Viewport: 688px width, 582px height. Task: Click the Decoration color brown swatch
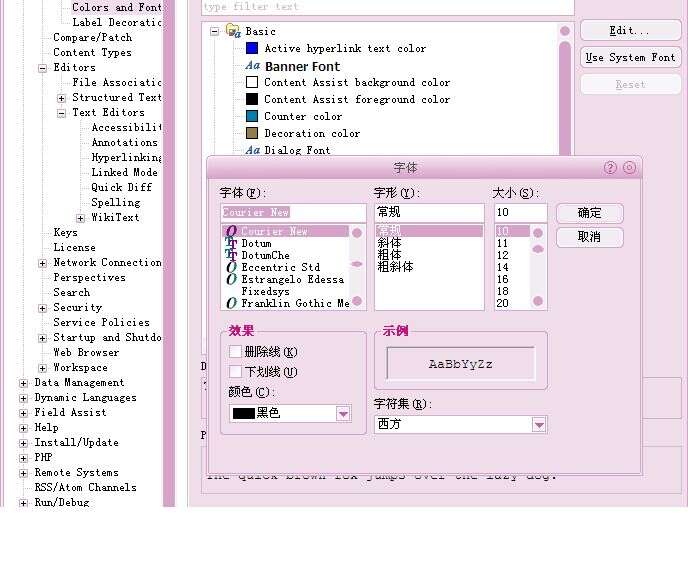tap(252, 133)
